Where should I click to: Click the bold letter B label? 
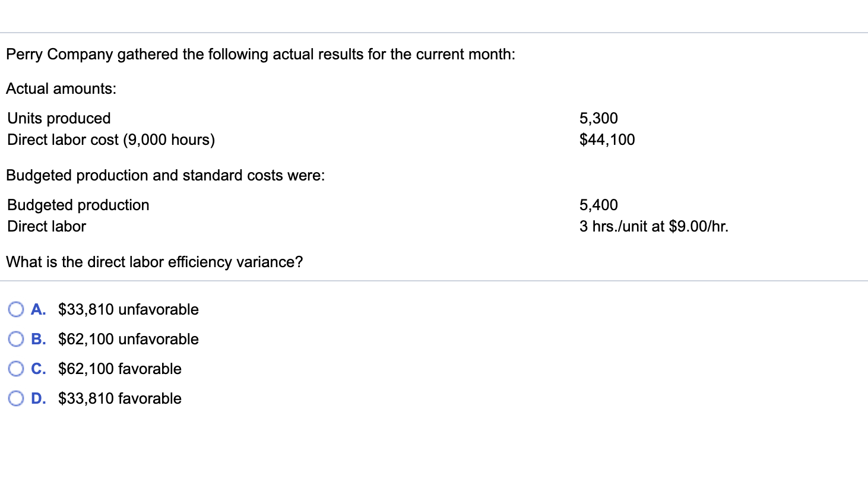[x=38, y=339]
